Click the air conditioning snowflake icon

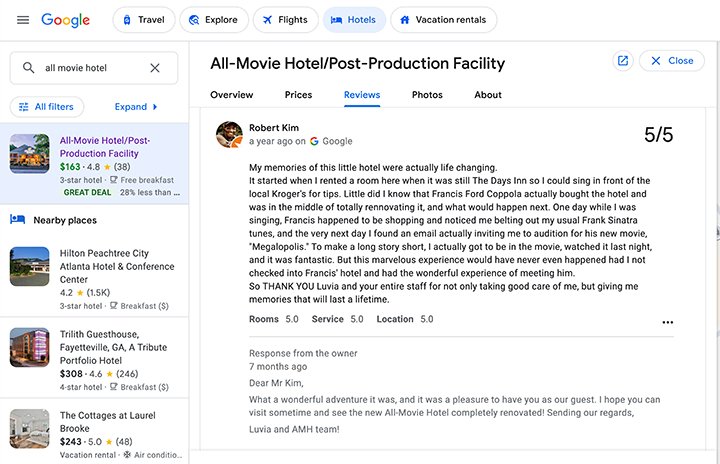pos(127,455)
